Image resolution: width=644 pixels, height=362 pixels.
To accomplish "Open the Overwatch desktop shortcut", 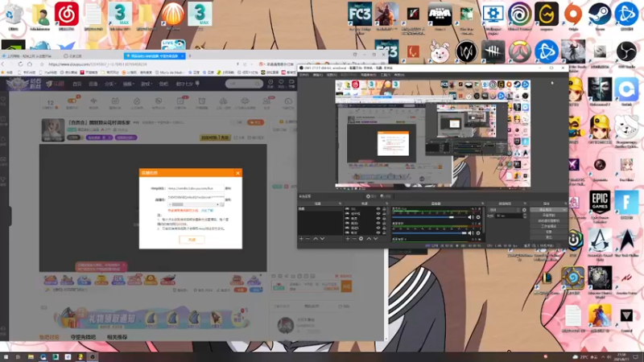I will tap(519, 51).
